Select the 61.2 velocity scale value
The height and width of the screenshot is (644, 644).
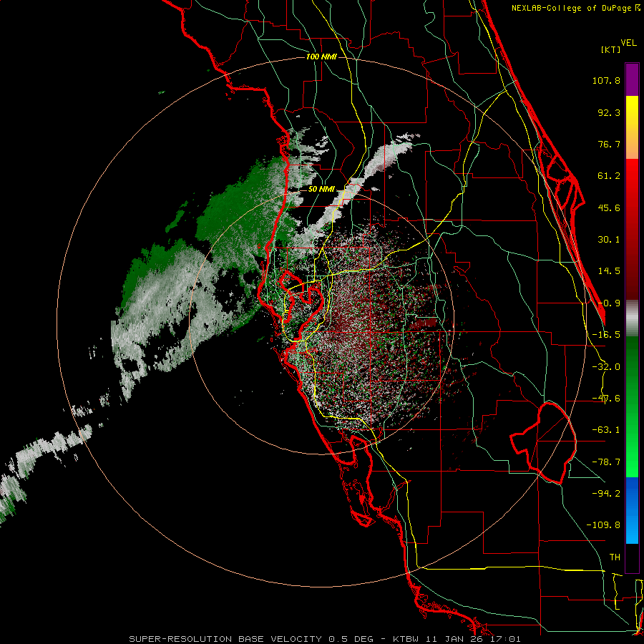pyautogui.click(x=609, y=176)
